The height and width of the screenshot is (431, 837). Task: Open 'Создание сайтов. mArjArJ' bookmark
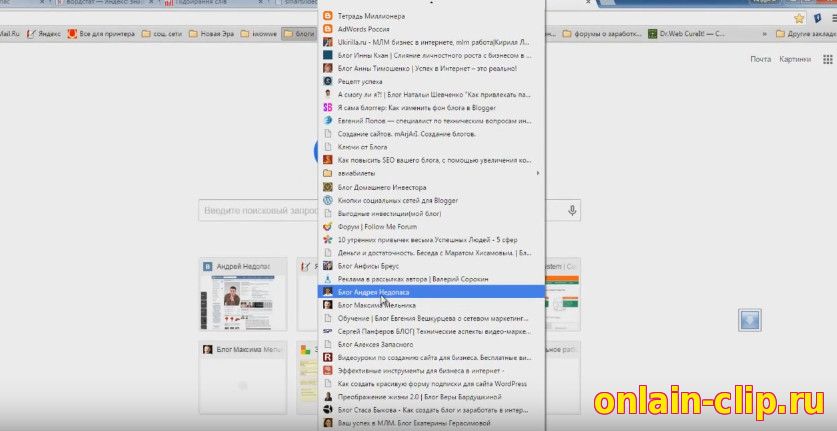point(431,134)
